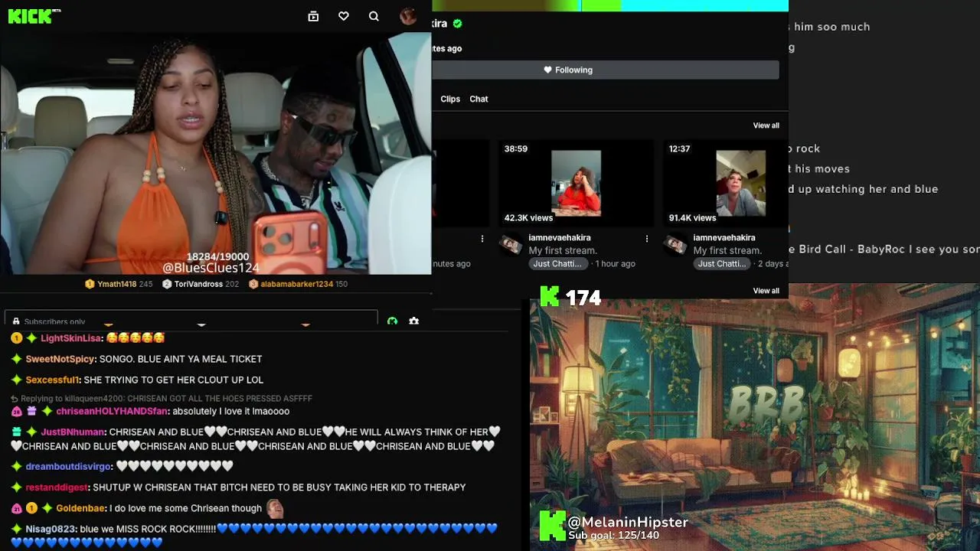Open dreamboutdisvirgo's username in chat

click(69, 466)
